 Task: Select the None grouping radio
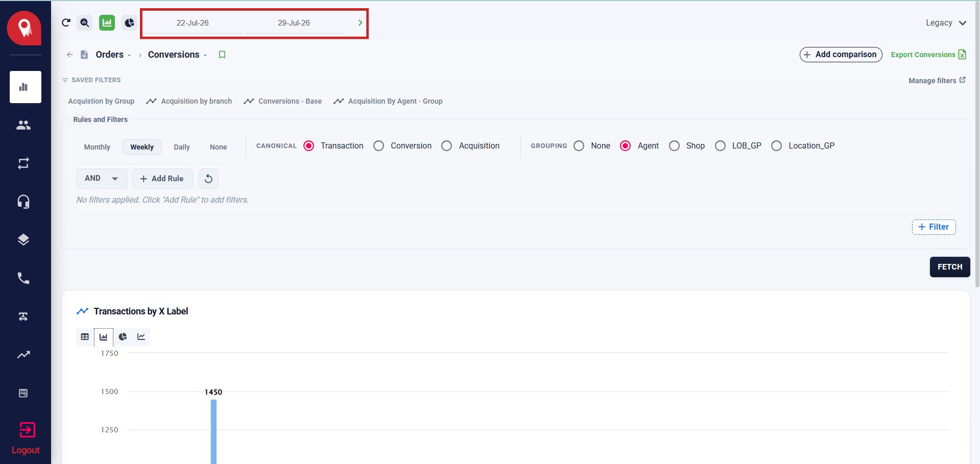point(579,146)
